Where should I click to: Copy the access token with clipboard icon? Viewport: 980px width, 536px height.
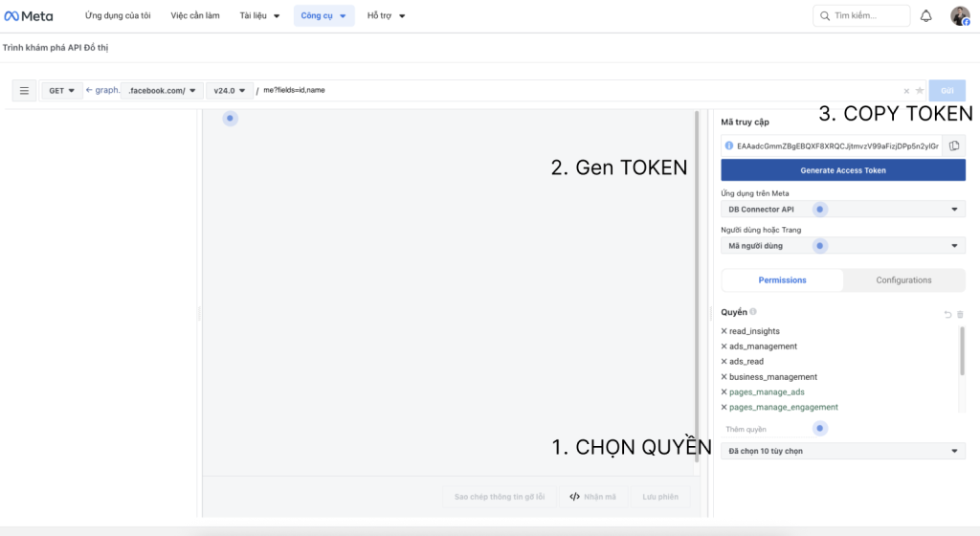point(954,145)
